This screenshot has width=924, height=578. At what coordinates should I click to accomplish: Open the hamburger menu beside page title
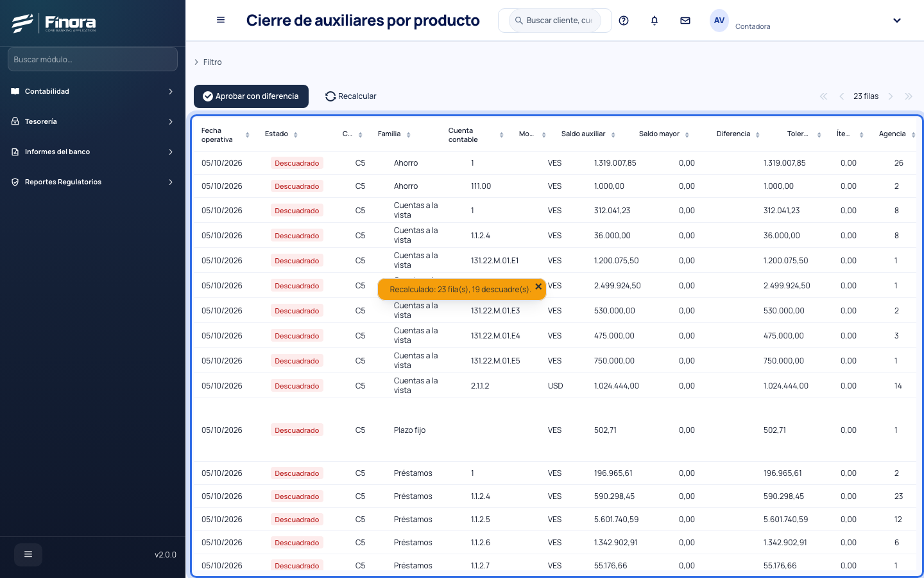point(221,20)
